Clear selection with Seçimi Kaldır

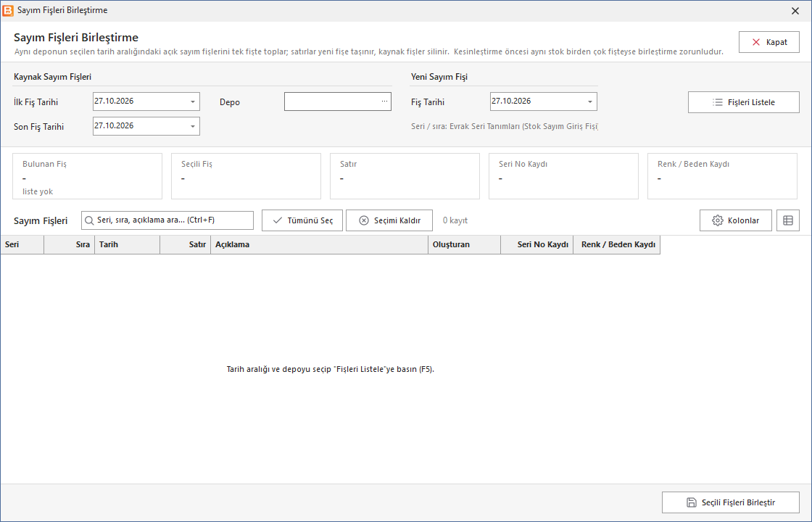tap(389, 220)
